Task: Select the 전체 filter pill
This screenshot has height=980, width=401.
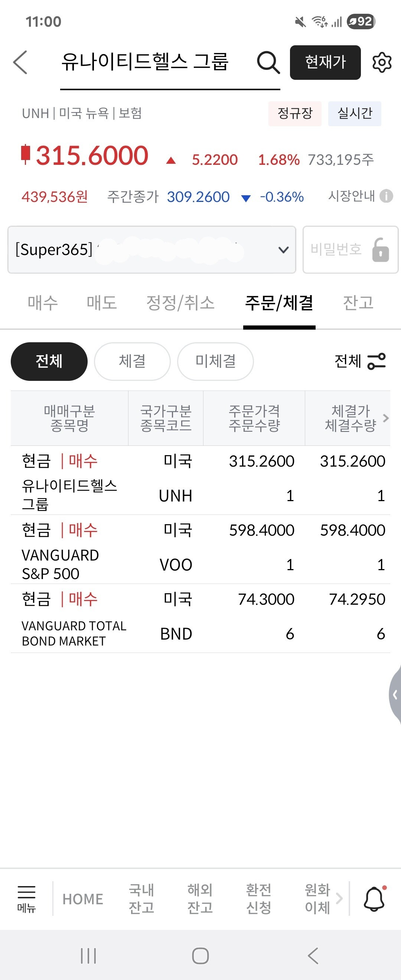Action: tap(49, 361)
